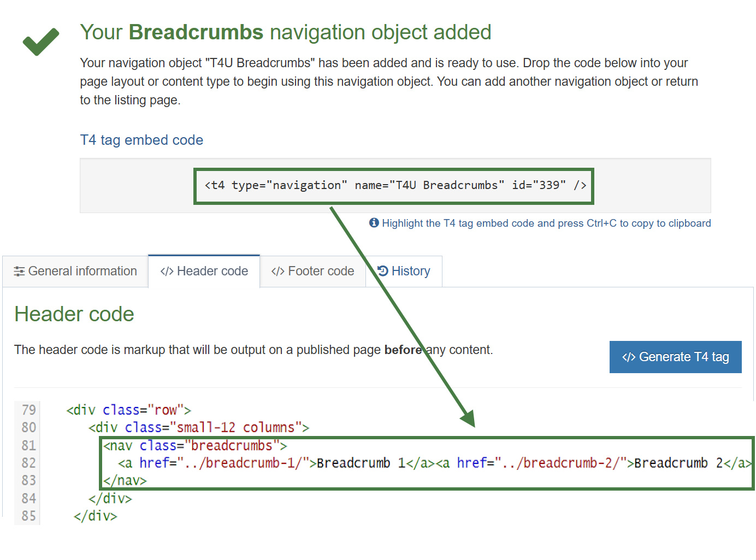756x560 pixels.
Task: Click the info icon beside the copy hint
Action: (x=374, y=223)
